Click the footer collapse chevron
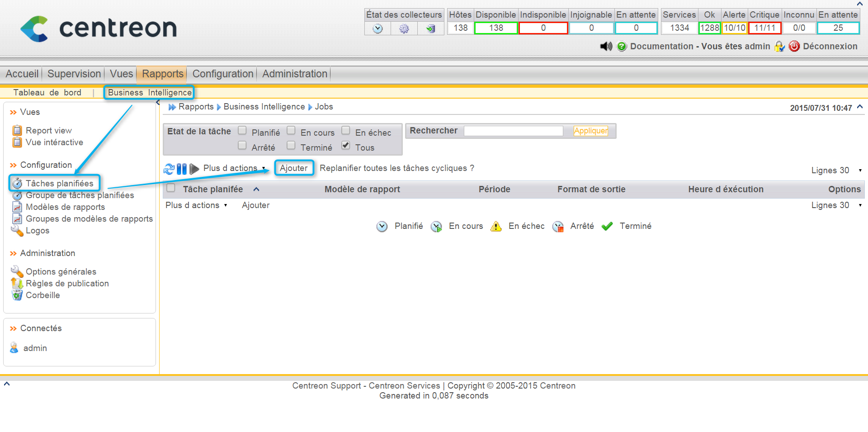The image size is (868, 432). pos(7,384)
